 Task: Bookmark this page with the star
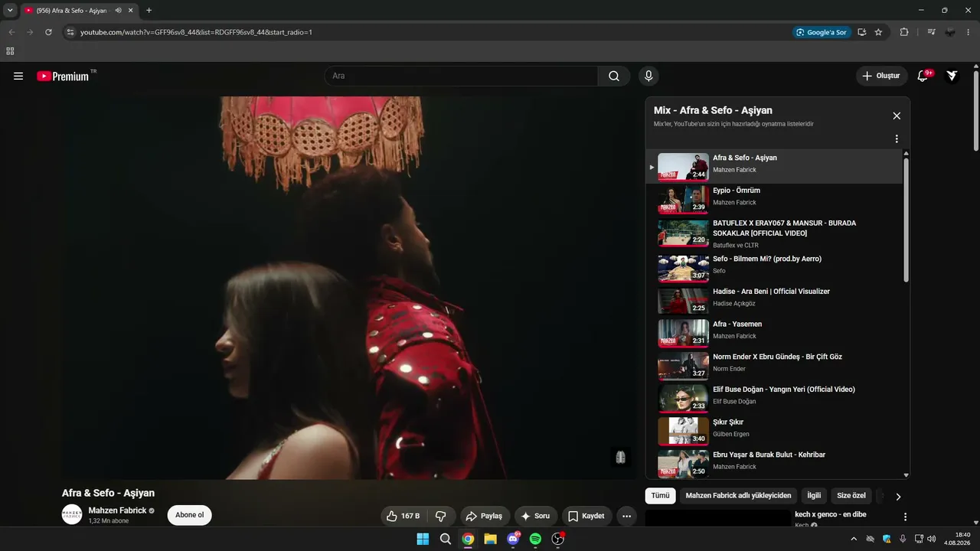coord(878,32)
